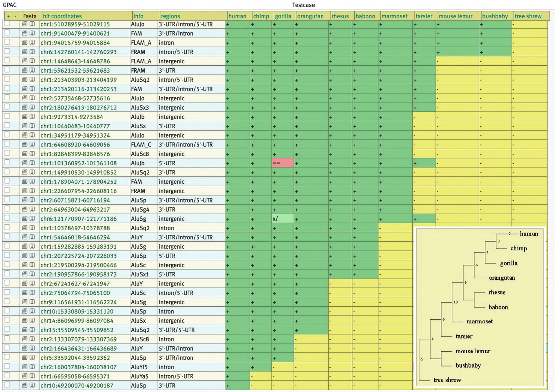
Task: View Fasta sequence for chr6:121770907-121771186
Action: click(x=25, y=219)
